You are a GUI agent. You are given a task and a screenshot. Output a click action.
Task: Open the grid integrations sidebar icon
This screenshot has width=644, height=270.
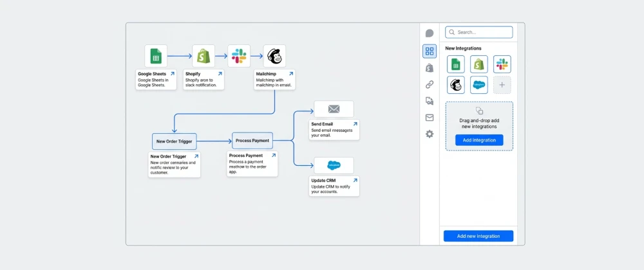click(x=430, y=51)
